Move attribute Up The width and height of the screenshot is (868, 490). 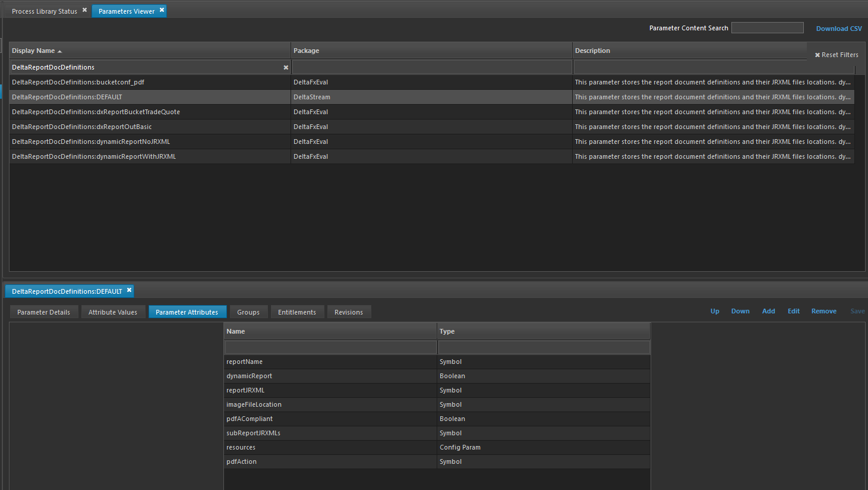(715, 311)
